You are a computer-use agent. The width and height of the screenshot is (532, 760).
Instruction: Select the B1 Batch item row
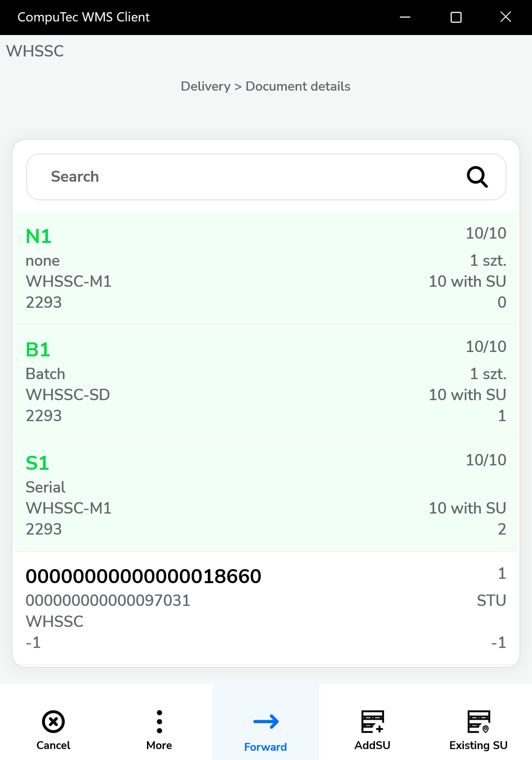click(266, 382)
